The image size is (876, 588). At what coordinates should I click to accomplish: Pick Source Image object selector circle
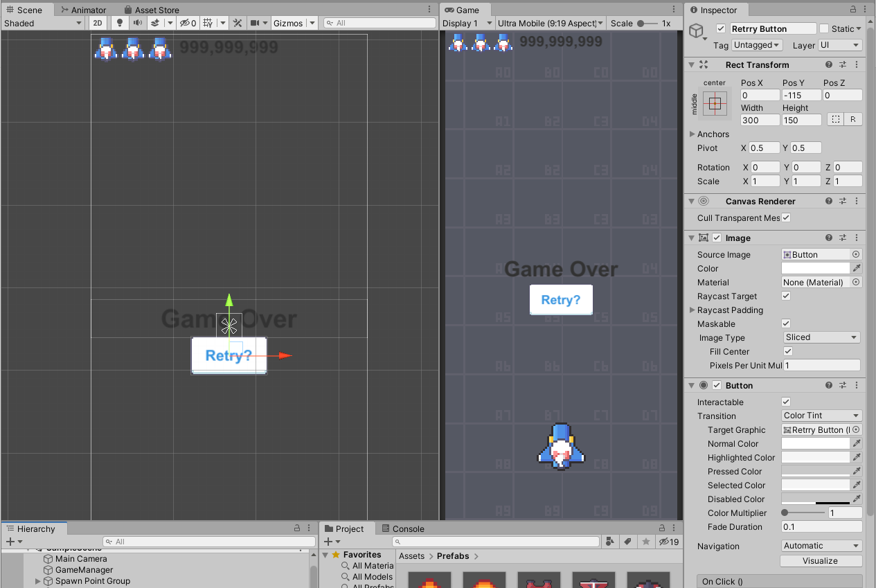tap(856, 255)
